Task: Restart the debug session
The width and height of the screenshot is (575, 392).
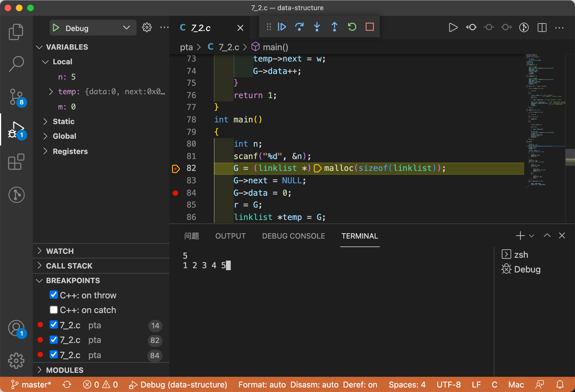Action: point(352,27)
